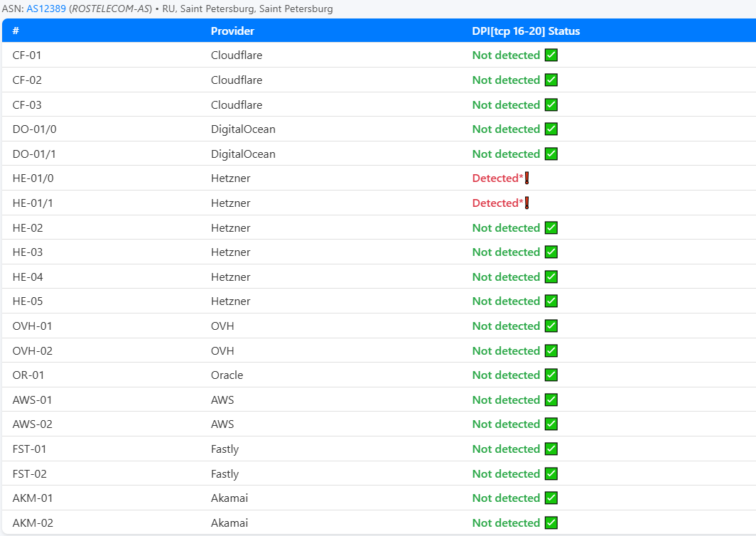The height and width of the screenshot is (536, 756).
Task: Click the green check icon in OR-01 row
Action: (x=551, y=375)
